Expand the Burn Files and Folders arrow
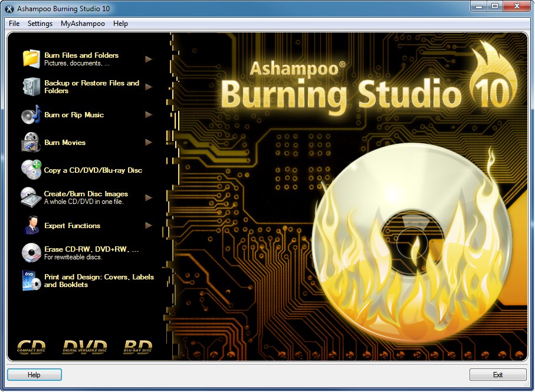The height and width of the screenshot is (392, 535). [x=149, y=59]
